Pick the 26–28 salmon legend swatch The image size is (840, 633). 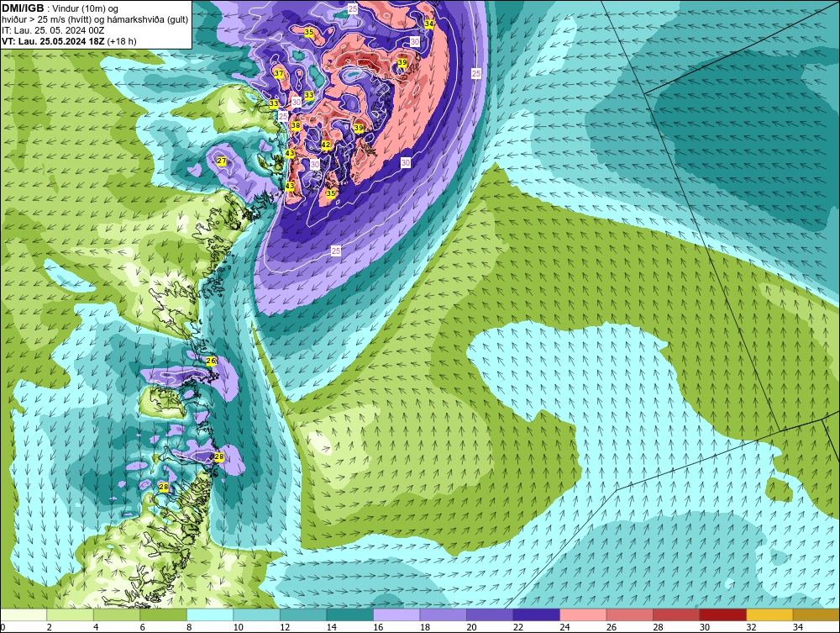[629, 615]
